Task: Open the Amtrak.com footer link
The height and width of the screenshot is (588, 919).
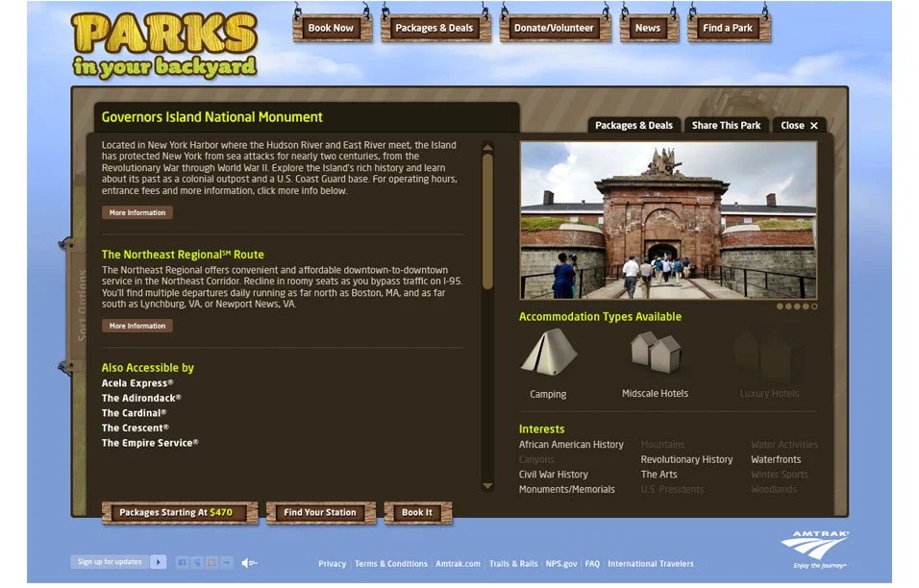Action: pos(458,564)
